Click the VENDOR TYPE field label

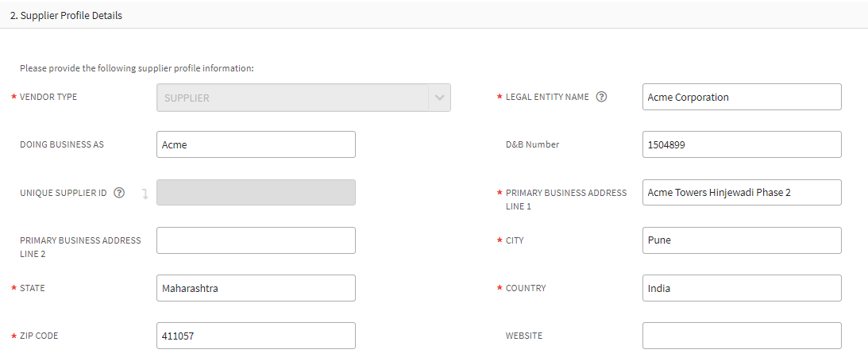tap(48, 97)
